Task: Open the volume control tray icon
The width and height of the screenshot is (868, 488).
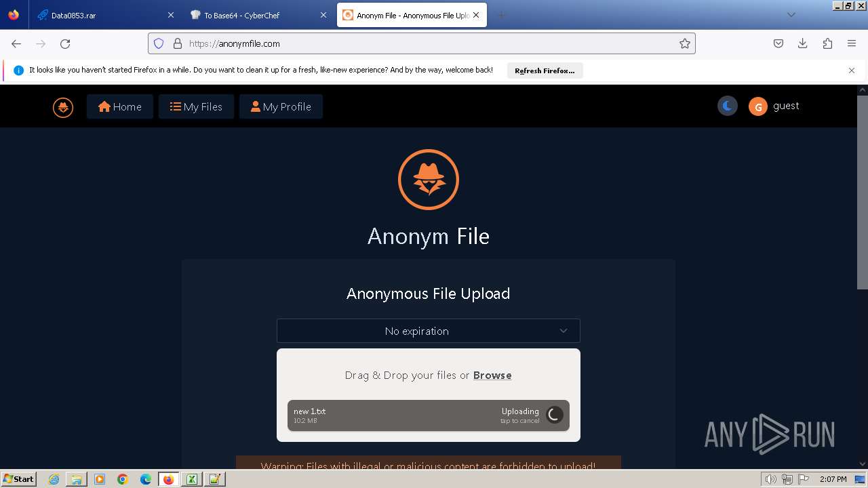Action: [770, 479]
